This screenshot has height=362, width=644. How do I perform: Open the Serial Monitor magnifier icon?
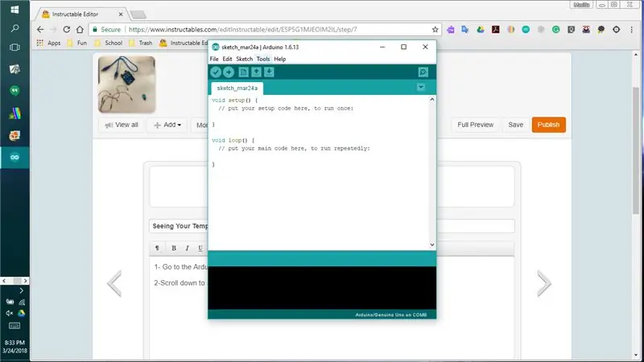[x=423, y=72]
